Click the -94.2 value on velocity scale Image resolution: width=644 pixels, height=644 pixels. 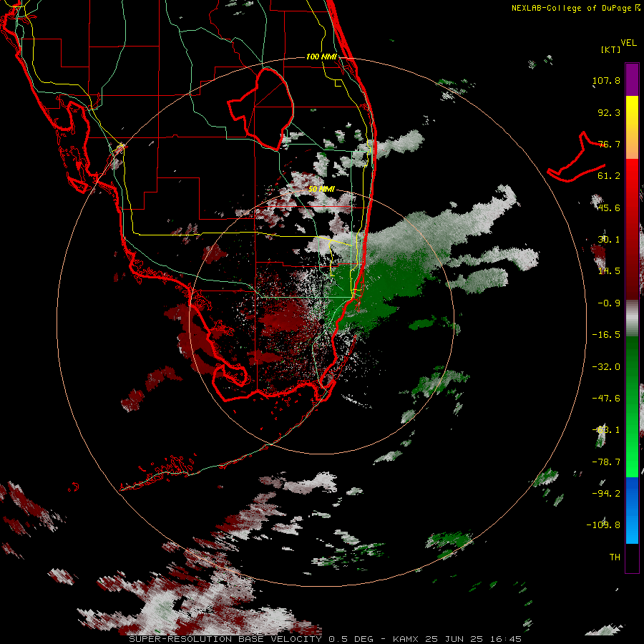tap(606, 493)
